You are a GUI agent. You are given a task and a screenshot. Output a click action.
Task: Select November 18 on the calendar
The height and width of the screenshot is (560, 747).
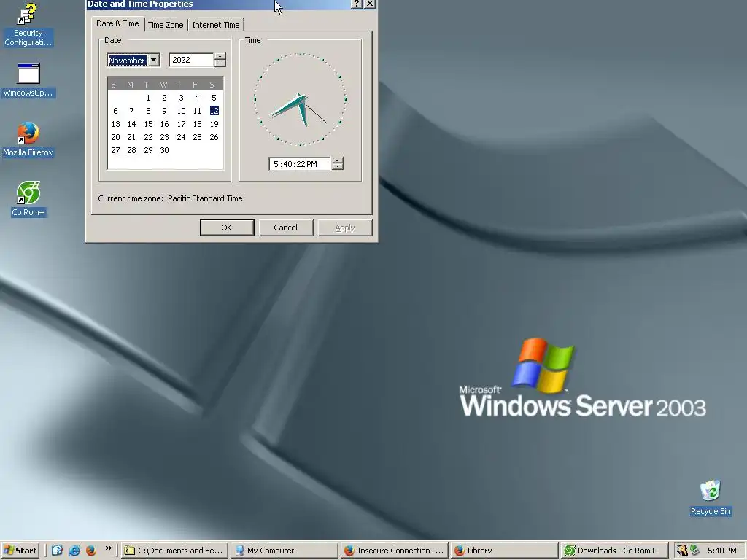tap(197, 124)
